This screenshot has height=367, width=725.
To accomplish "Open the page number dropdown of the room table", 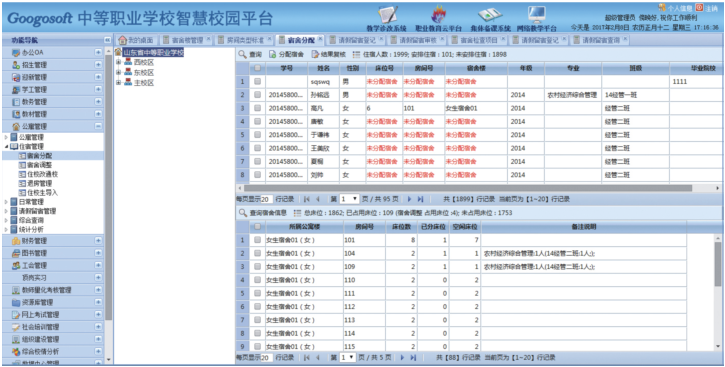I will point(347,358).
